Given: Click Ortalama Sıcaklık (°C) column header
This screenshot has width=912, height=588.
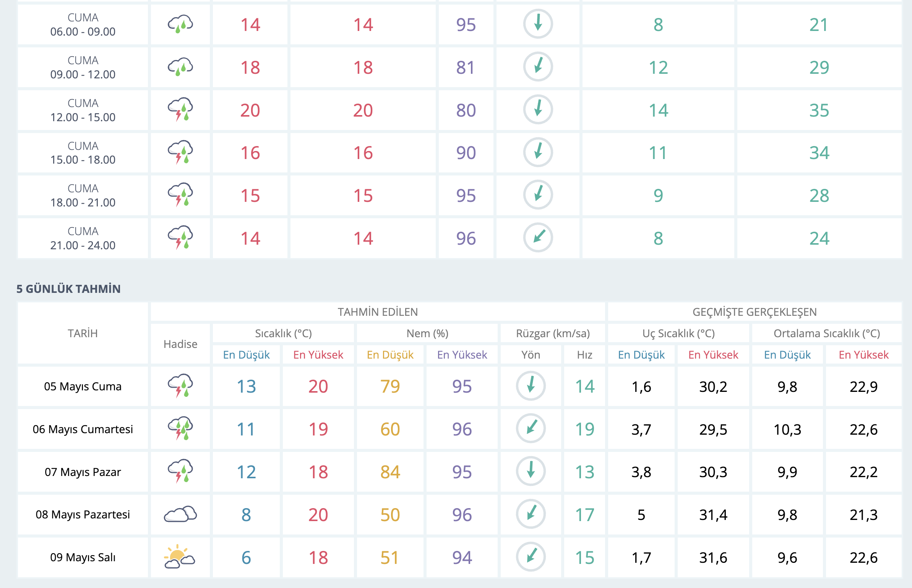Looking at the screenshot, I should [x=826, y=333].
